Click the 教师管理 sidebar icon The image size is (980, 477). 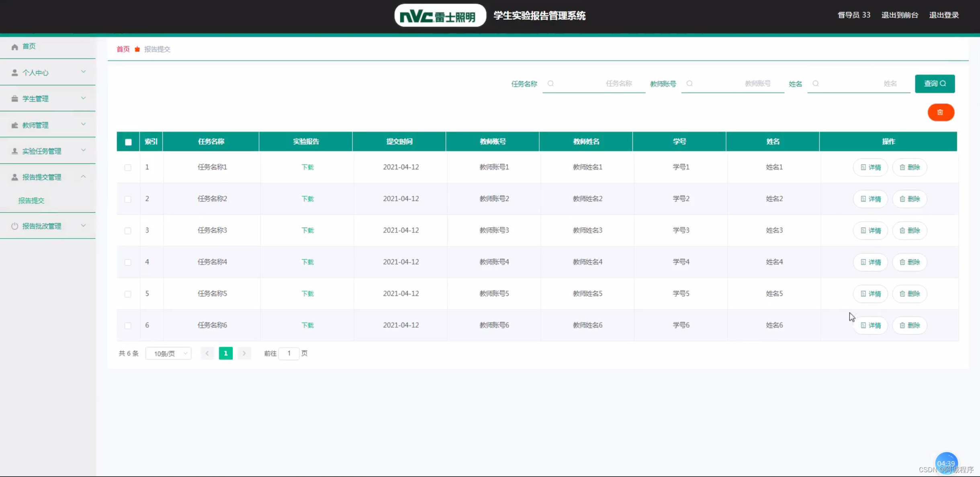click(15, 125)
